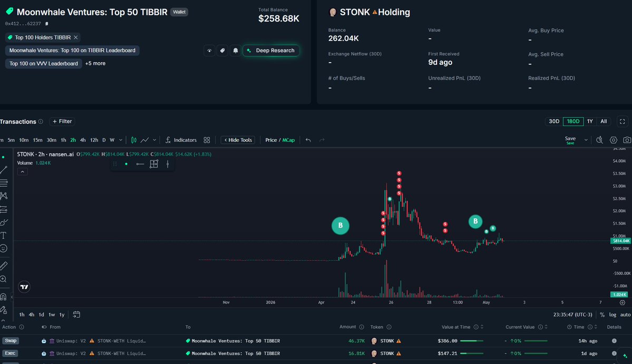This screenshot has width=632, height=364.
Task: Add a Filter to transactions
Action: [62, 121]
